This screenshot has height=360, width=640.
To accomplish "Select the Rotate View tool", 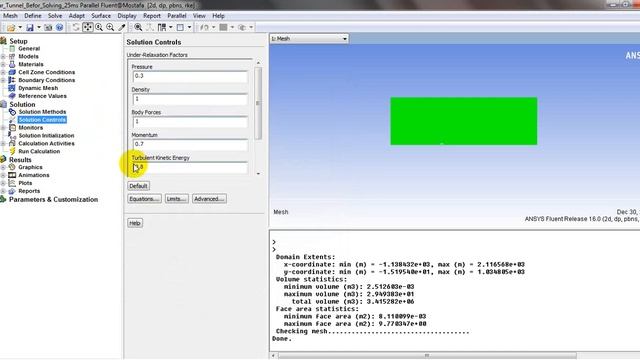I will pos(76,27).
